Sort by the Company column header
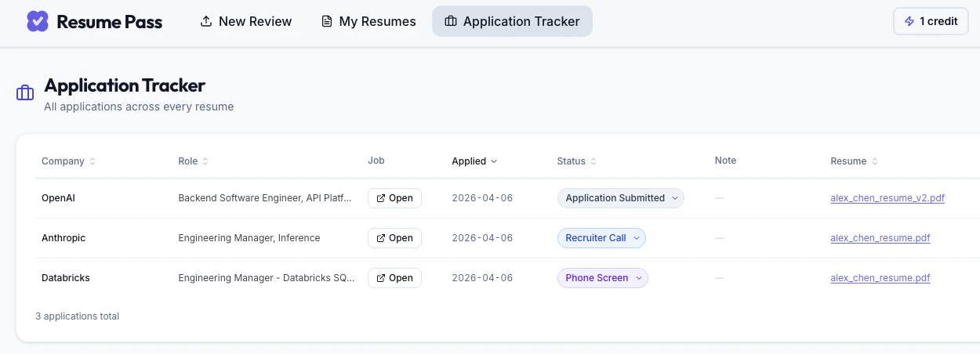 (69, 161)
